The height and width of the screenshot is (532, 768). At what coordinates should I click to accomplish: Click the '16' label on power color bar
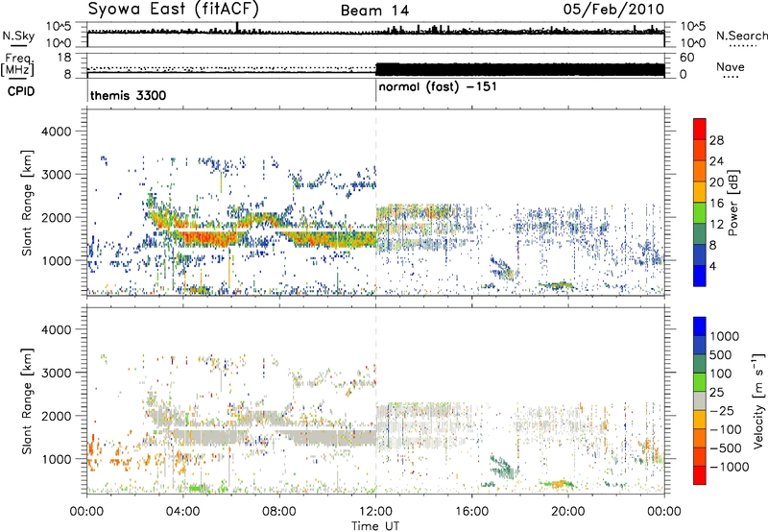pyautogui.click(x=716, y=204)
